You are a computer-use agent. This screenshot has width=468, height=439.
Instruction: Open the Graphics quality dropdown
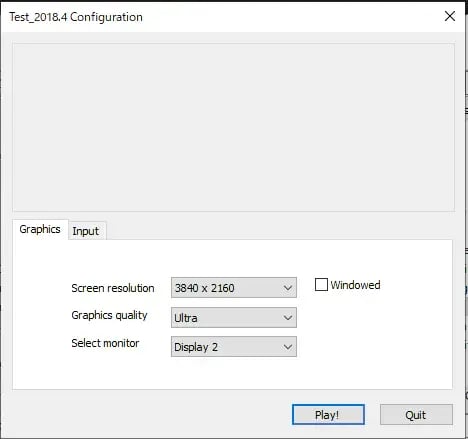coord(234,317)
